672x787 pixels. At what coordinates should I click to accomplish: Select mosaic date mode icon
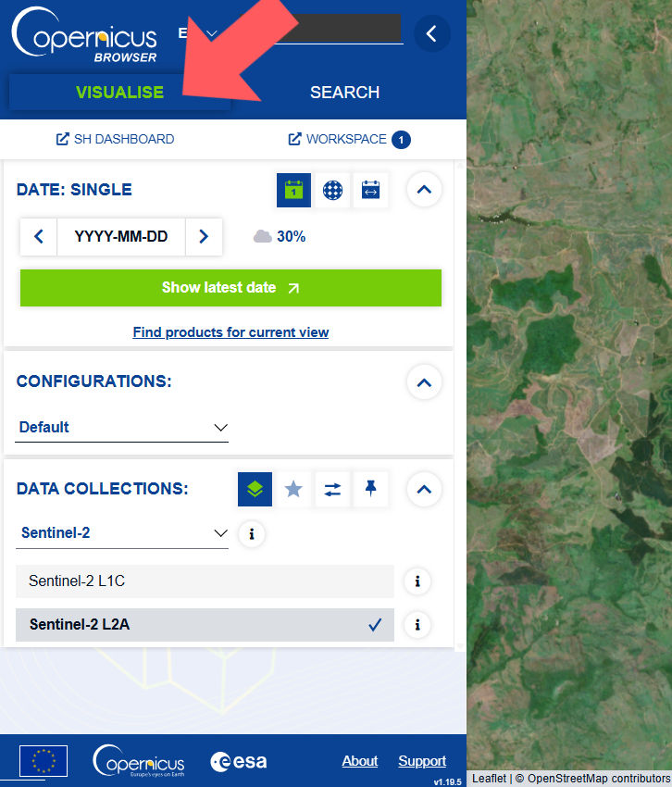332,190
